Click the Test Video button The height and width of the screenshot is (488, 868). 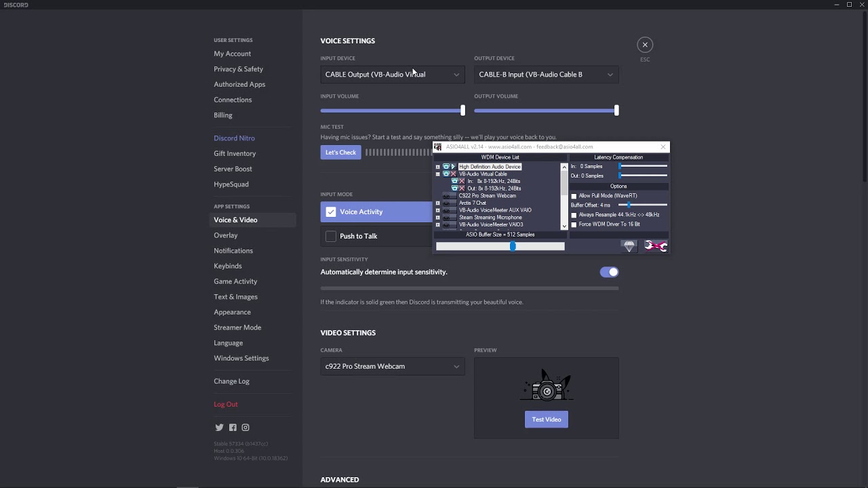[547, 420]
